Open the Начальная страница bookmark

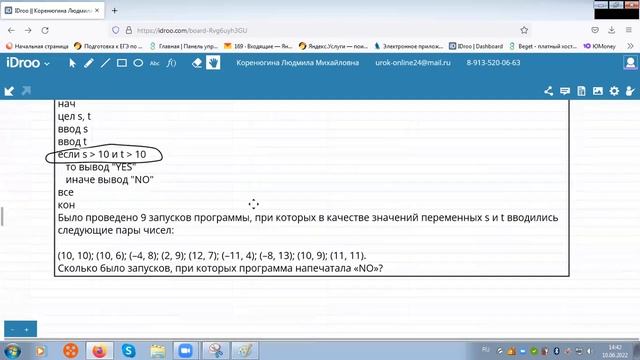tap(37, 46)
